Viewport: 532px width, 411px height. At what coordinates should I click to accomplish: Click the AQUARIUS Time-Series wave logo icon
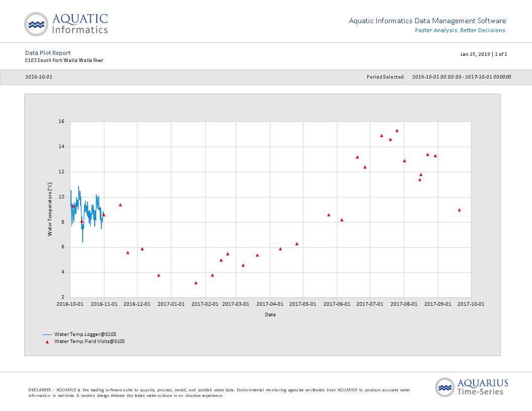pos(444,387)
